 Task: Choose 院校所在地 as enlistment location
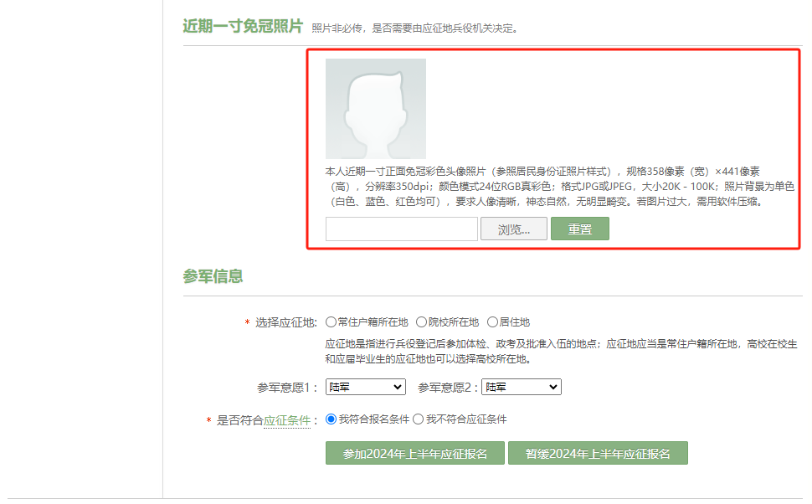click(x=422, y=322)
